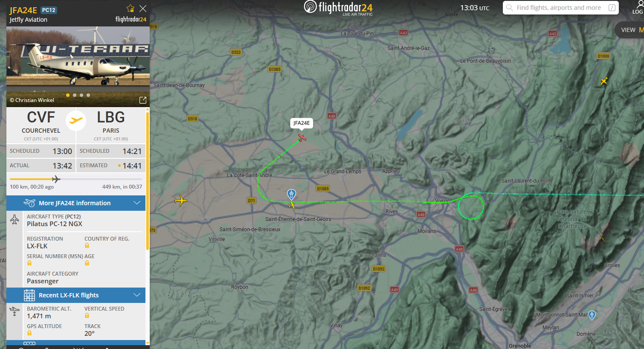The image size is (644, 349).
Task: Click the red JFA24E aircraft on map
Action: click(x=302, y=137)
